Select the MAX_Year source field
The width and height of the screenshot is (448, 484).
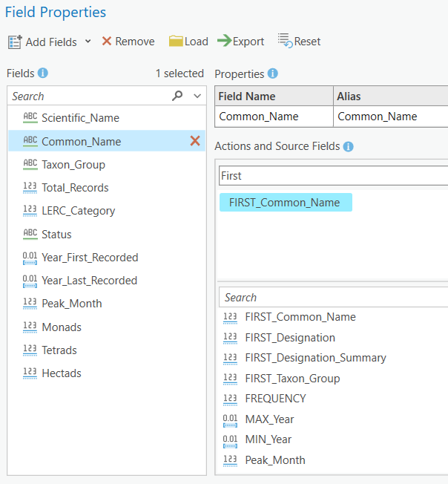click(x=269, y=419)
